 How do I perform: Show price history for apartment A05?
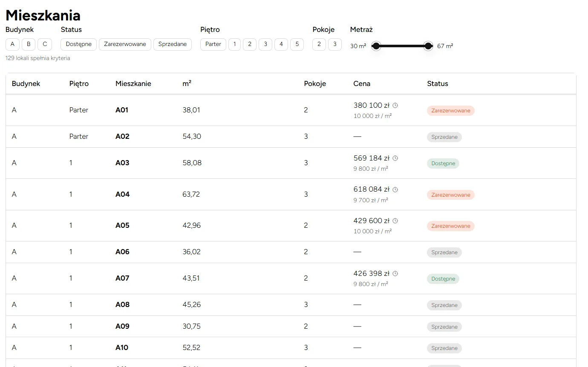tap(395, 221)
